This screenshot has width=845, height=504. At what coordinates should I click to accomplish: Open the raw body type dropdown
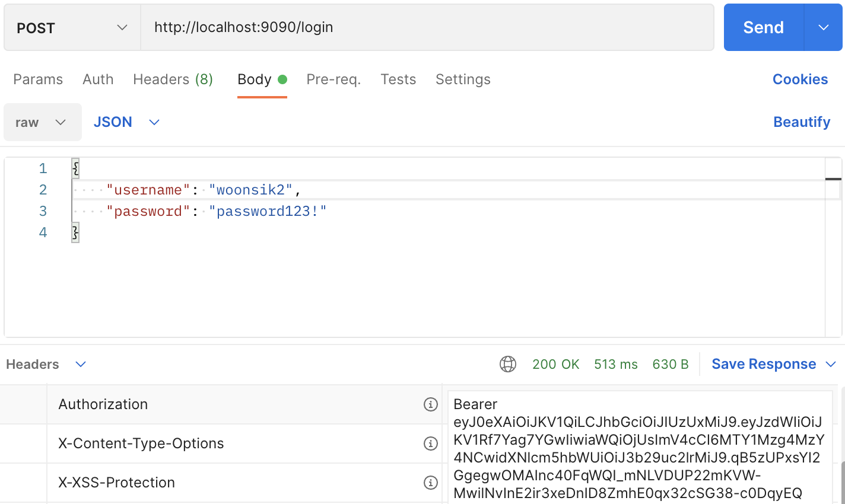(43, 122)
